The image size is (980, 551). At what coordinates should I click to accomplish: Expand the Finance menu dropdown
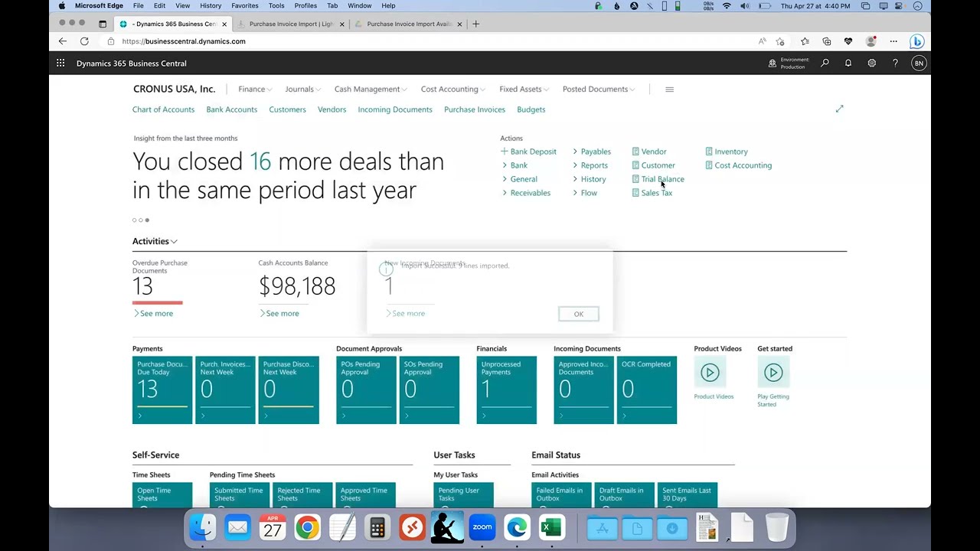pos(254,90)
